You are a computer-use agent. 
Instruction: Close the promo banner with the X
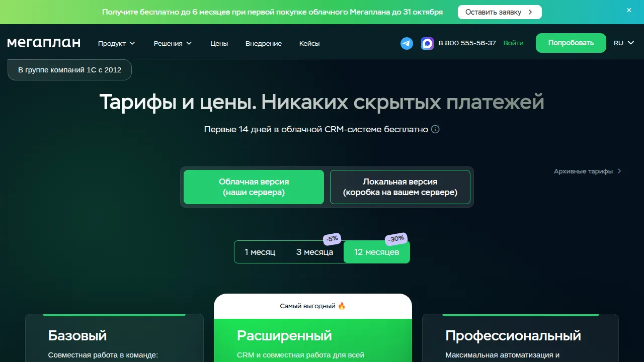[629, 10]
